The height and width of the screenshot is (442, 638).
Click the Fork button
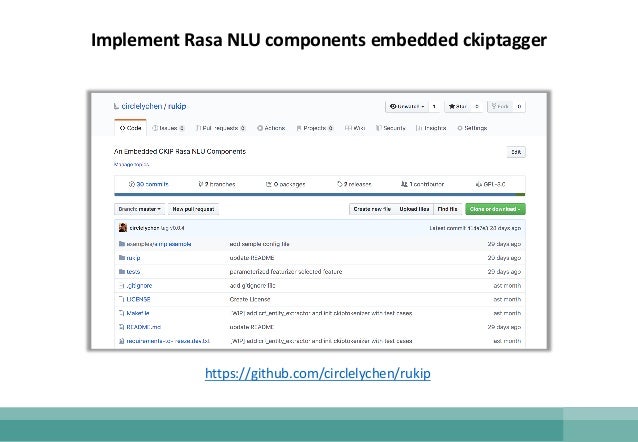point(500,107)
